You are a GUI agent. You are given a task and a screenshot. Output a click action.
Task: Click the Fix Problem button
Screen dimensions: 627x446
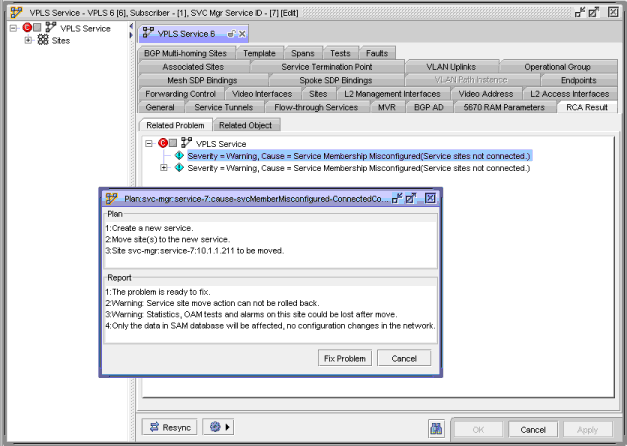(345, 358)
